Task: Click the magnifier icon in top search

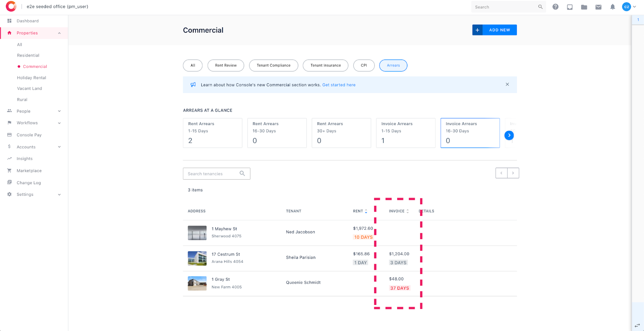Action: 541,7
